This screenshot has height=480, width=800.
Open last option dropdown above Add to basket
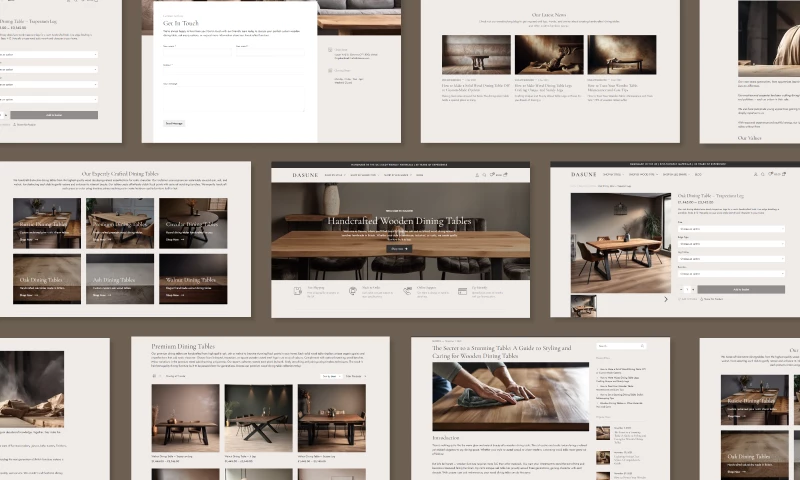coord(731,273)
